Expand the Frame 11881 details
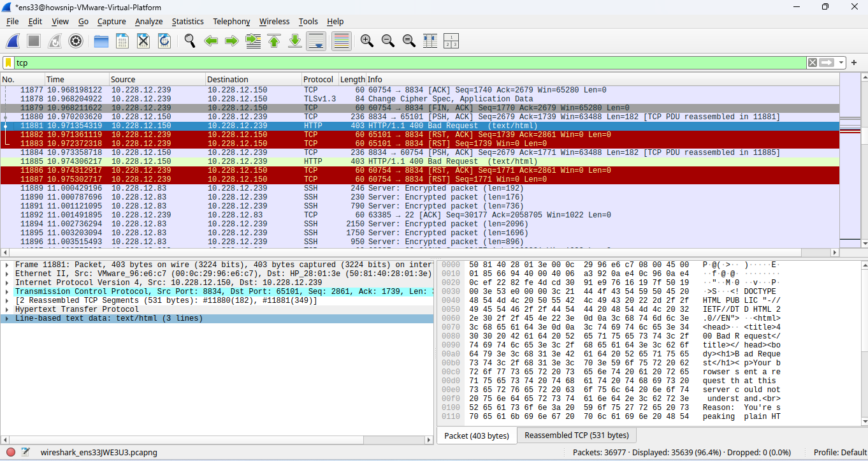The width and height of the screenshot is (868, 461). (6, 265)
